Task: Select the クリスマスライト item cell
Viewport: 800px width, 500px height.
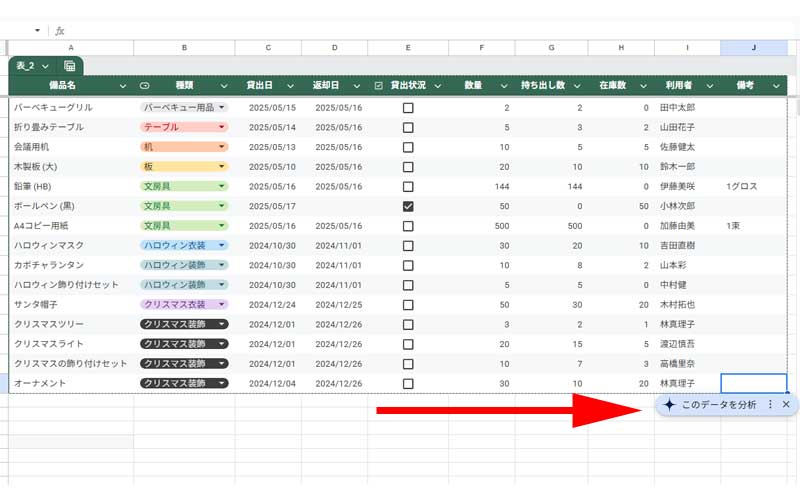Action: point(71,344)
